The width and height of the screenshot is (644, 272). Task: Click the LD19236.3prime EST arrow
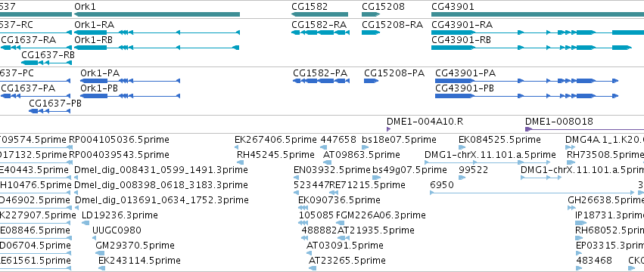click(86, 223)
